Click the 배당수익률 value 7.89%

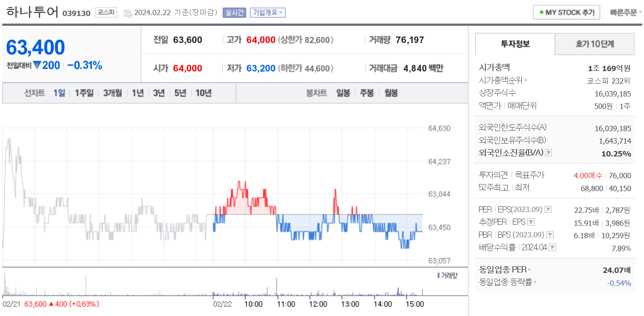tap(621, 248)
